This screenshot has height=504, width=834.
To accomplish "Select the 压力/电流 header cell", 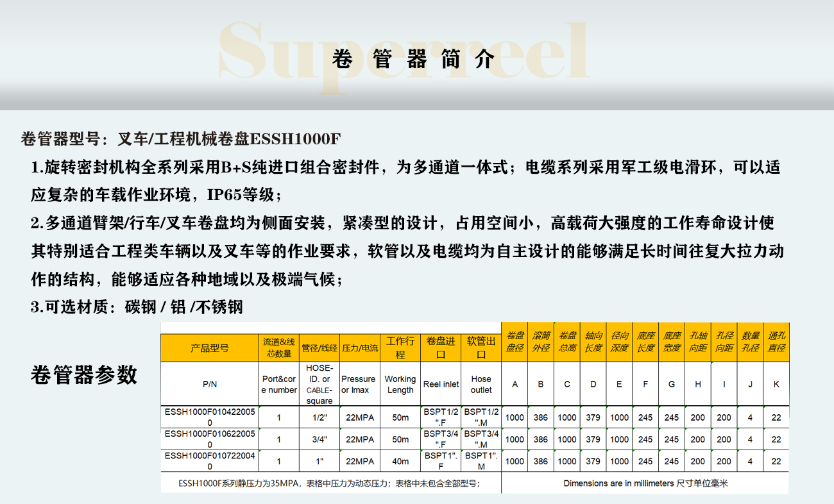I will pyautogui.click(x=359, y=348).
